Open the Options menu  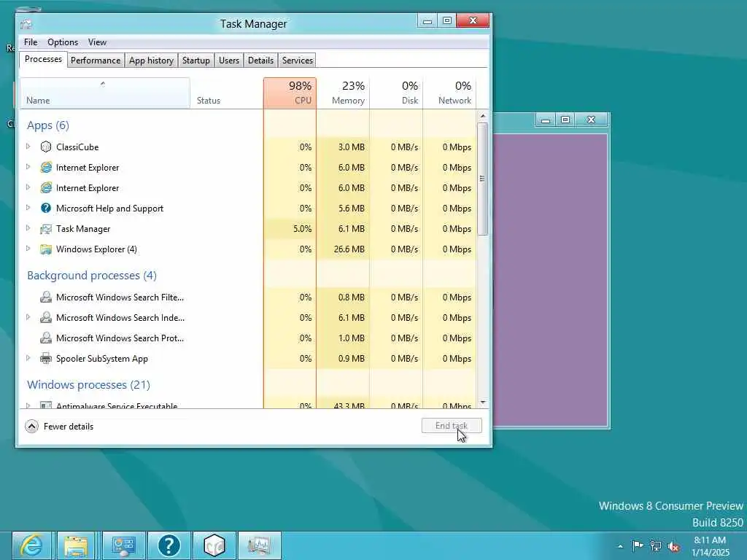pyautogui.click(x=63, y=42)
